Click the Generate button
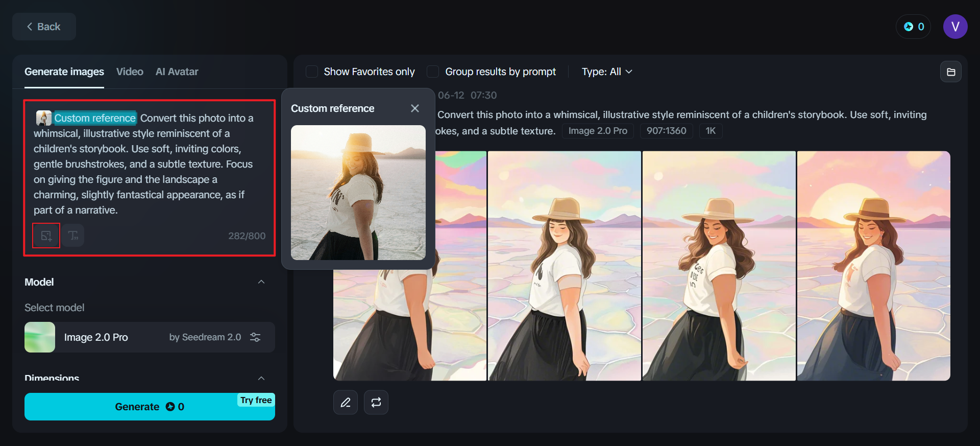This screenshot has width=980, height=446. pos(150,407)
